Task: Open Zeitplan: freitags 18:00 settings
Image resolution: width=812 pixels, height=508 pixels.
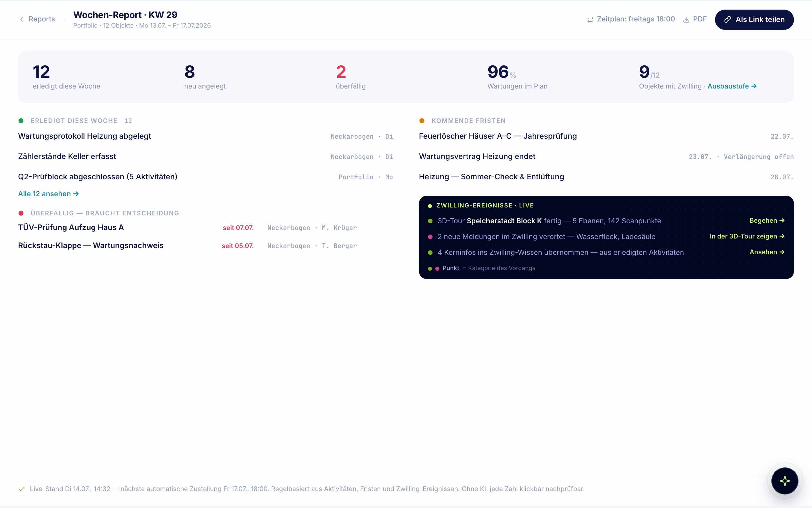Action: [x=631, y=19]
